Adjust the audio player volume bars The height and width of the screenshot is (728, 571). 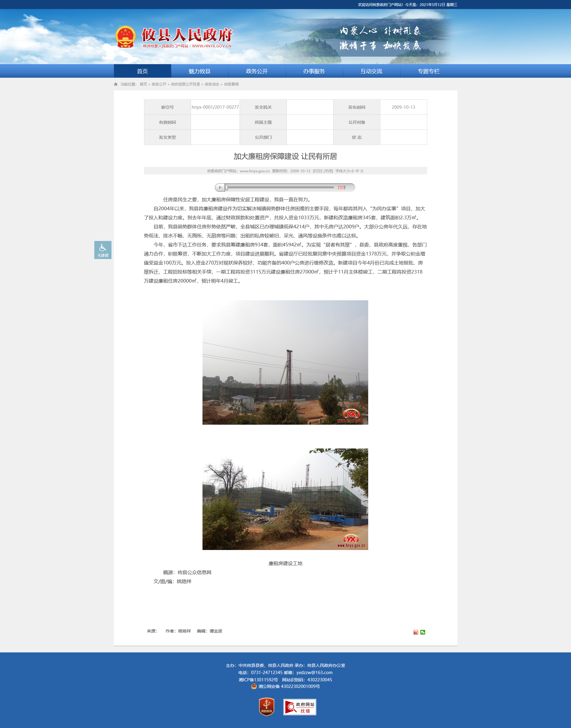coord(341,187)
